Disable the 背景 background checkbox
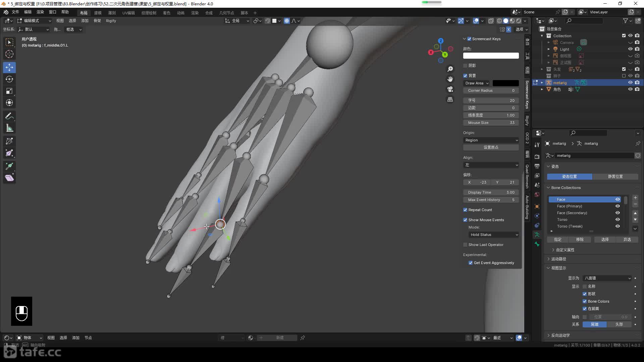 [465, 76]
